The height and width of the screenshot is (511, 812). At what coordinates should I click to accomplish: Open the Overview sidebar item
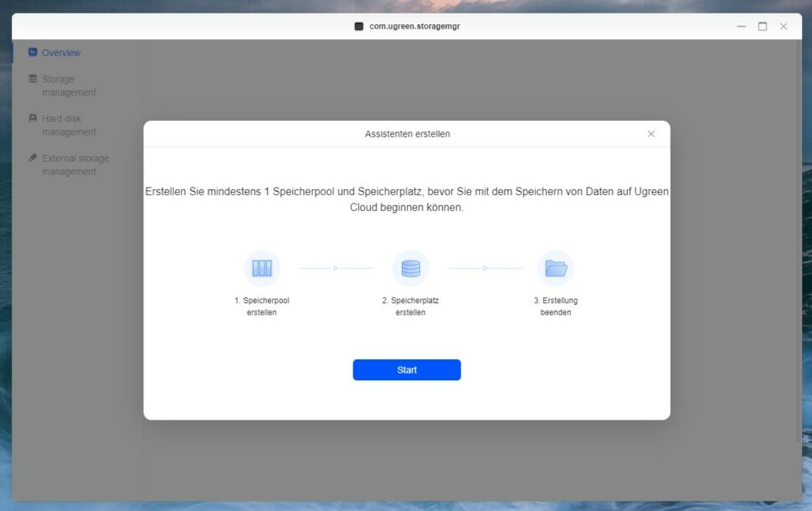pos(60,53)
